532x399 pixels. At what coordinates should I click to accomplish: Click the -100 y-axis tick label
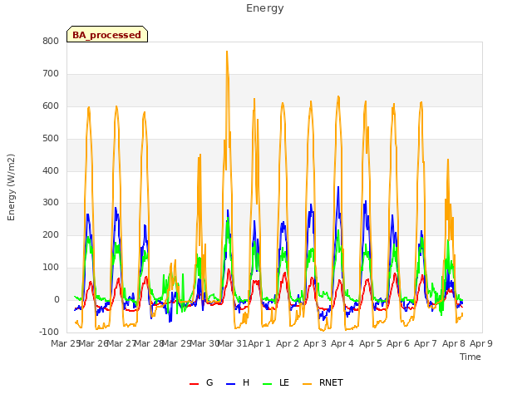point(49,332)
